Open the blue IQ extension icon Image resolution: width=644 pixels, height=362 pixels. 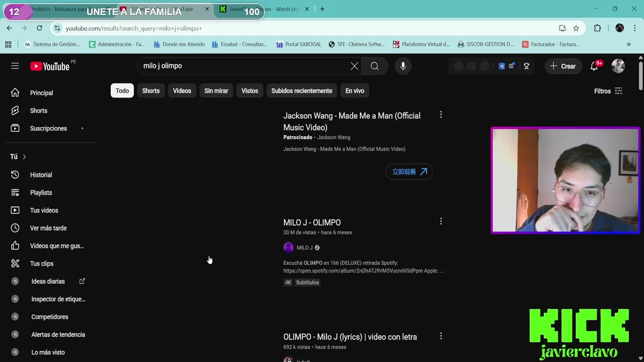[x=502, y=66]
